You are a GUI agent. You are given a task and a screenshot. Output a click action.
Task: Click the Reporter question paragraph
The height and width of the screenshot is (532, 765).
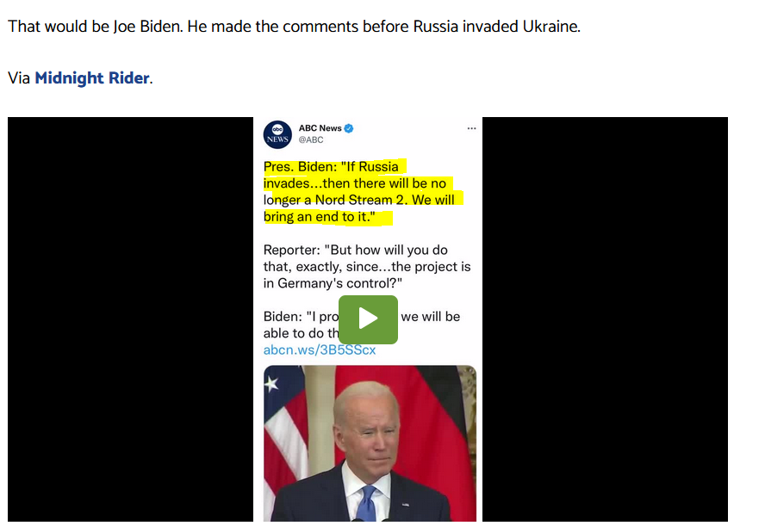(367, 267)
